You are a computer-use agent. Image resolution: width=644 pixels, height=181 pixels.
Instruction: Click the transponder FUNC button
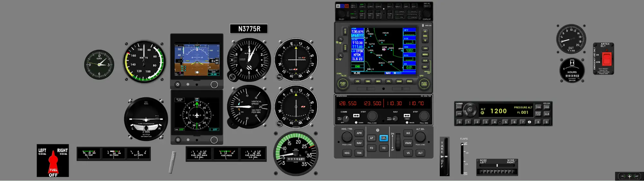click(x=538, y=107)
